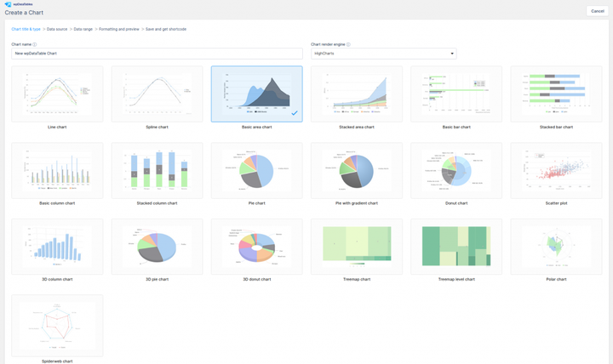Select the Stacked area chart thumbnail
613x364 pixels.
357,94
